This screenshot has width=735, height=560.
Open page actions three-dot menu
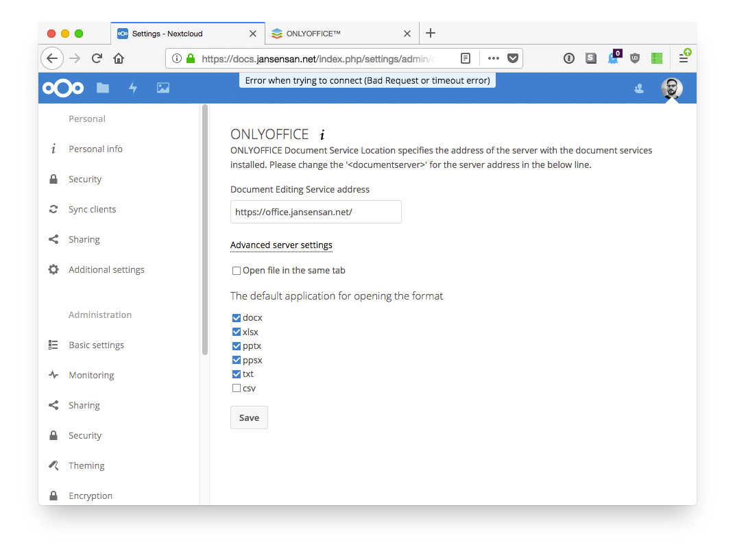pos(493,58)
